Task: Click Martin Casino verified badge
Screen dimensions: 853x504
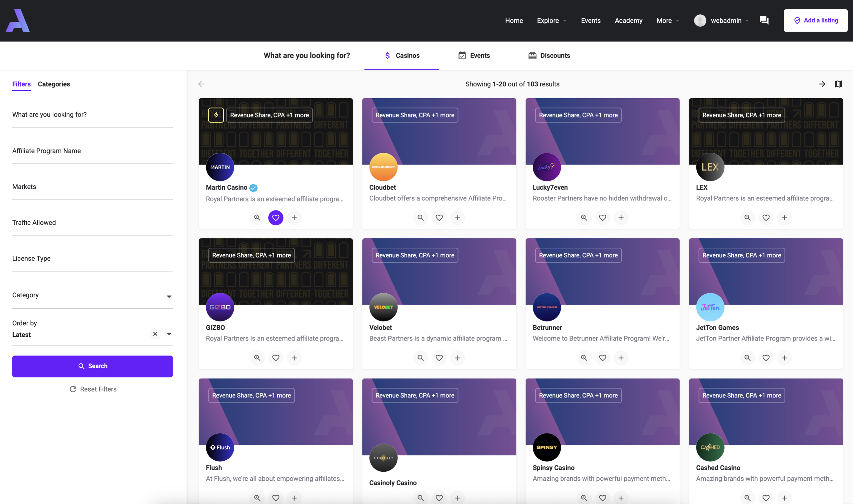Action: click(254, 188)
